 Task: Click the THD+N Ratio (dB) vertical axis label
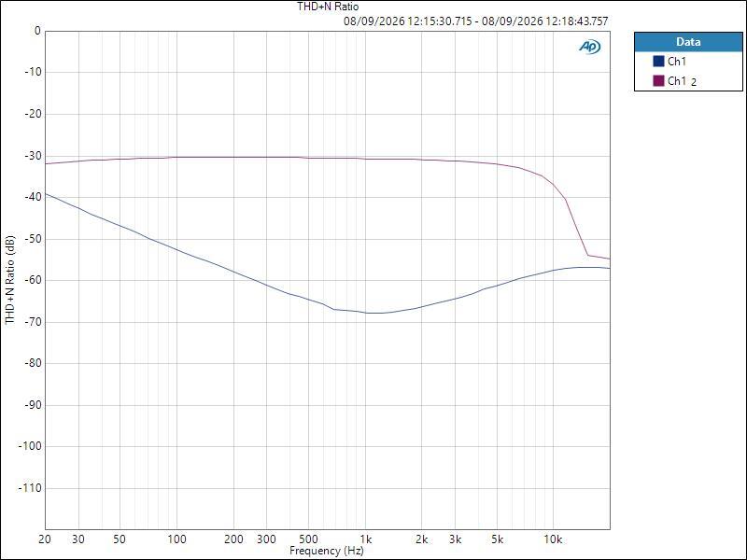click(x=10, y=280)
